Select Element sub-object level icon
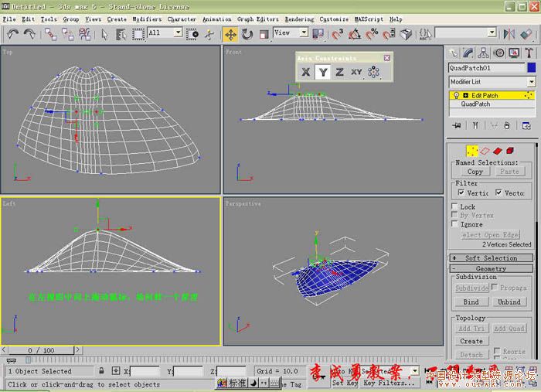 (510, 151)
